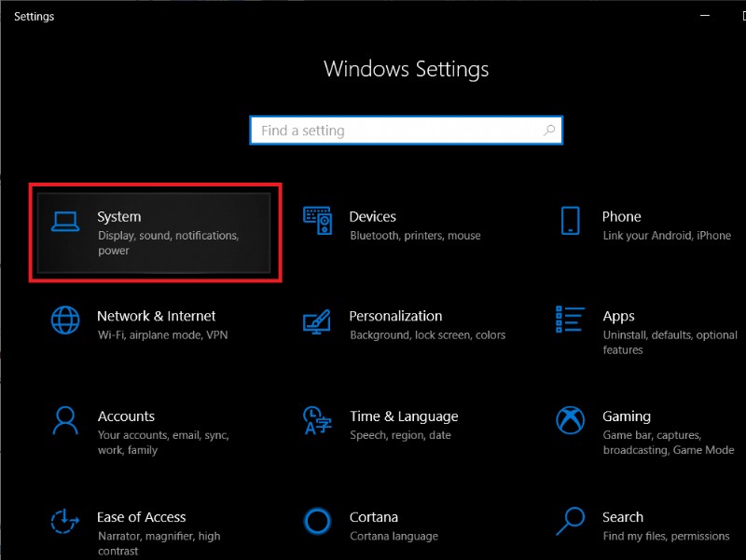Click the Settings title in the title bar
Screen dimensions: 746x560
34,16
